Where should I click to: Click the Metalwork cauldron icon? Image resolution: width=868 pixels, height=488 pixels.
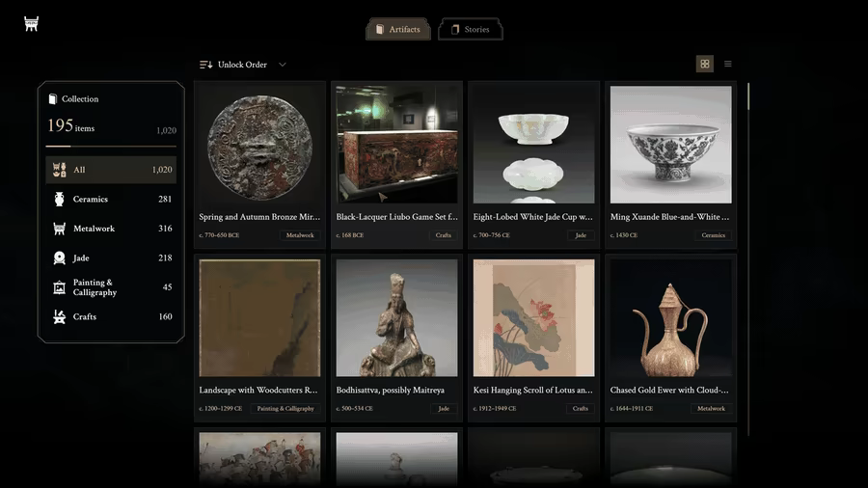point(59,229)
